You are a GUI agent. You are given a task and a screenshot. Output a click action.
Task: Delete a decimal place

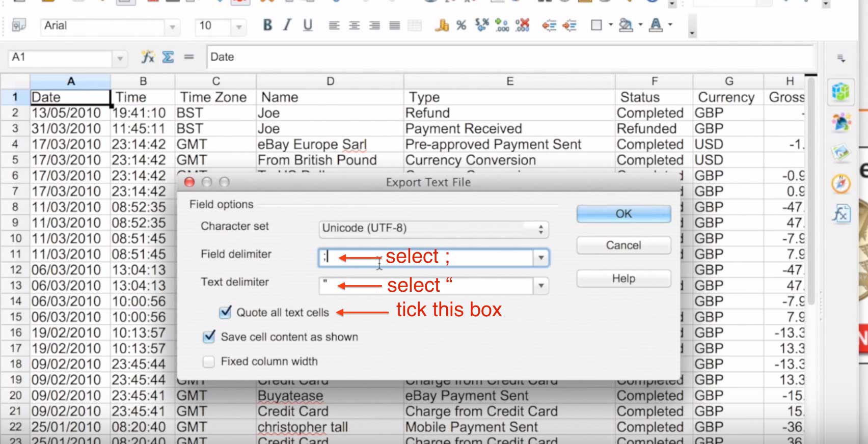(523, 25)
